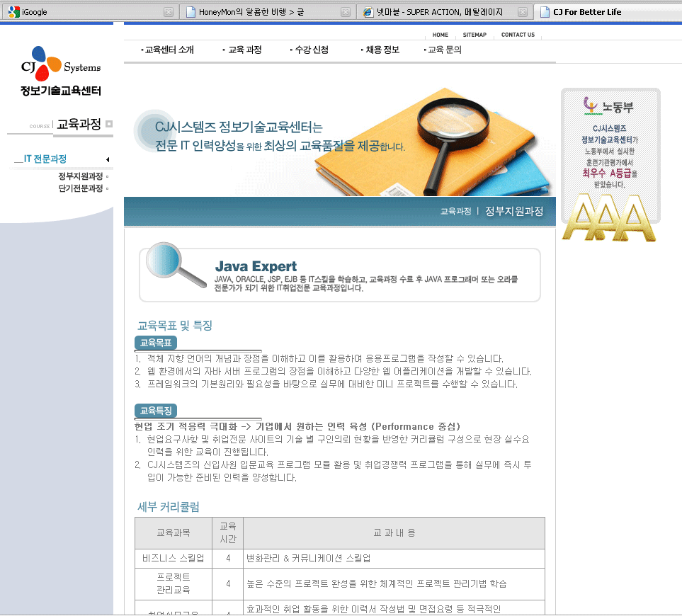Image resolution: width=682 pixels, height=616 pixels.
Task: Click the 노동부 logo icon
Action: point(590,105)
